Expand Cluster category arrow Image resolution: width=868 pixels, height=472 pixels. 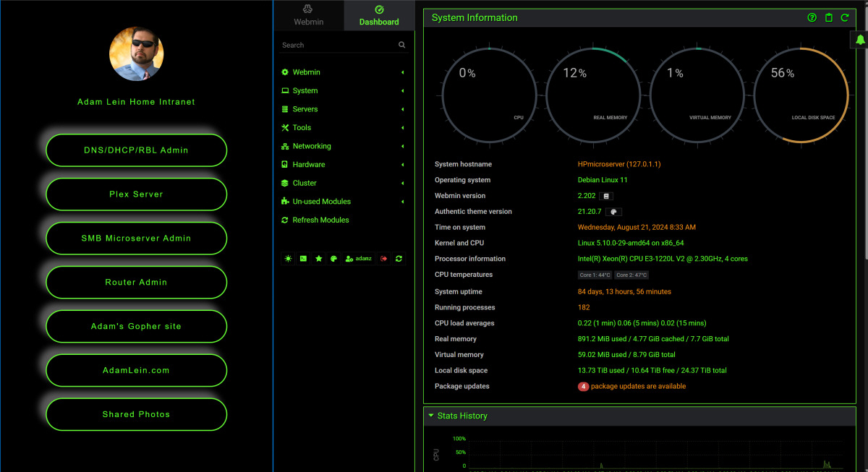click(402, 183)
